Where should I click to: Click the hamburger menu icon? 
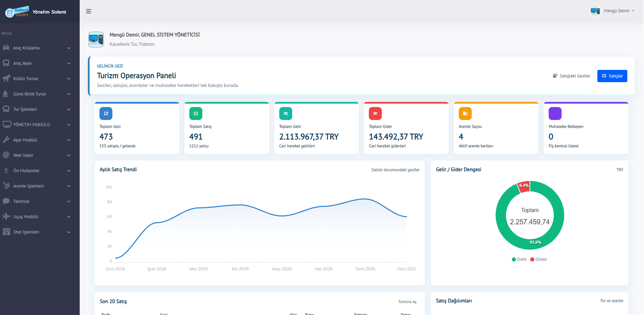point(89,11)
